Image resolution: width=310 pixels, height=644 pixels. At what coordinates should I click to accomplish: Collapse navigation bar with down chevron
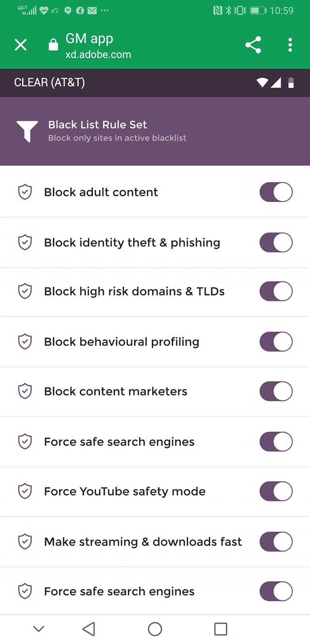(39, 629)
